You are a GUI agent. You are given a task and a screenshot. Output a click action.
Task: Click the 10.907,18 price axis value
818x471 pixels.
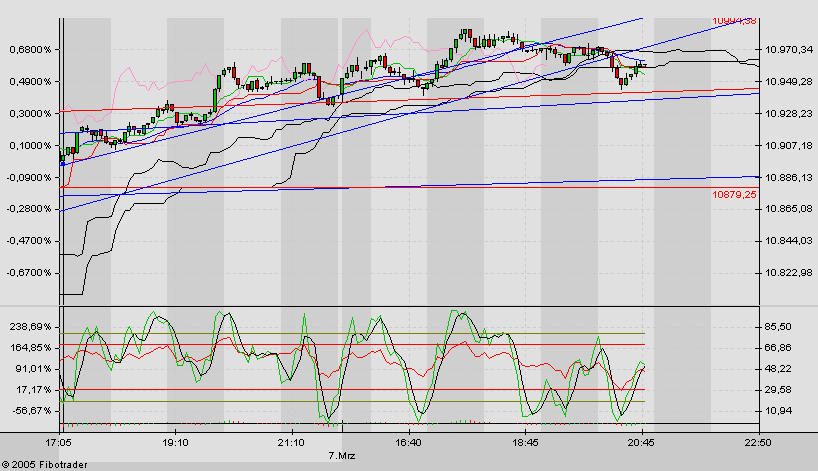tap(789, 146)
